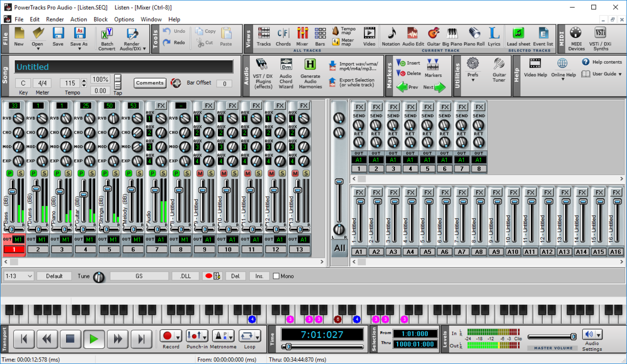Click the Untitled song title field
This screenshot has width=627, height=364.
click(124, 67)
